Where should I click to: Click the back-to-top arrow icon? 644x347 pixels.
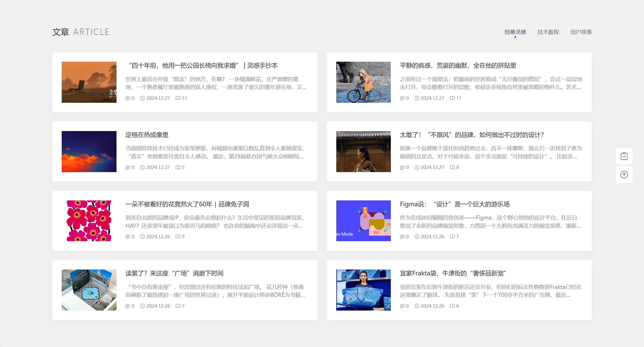624,175
